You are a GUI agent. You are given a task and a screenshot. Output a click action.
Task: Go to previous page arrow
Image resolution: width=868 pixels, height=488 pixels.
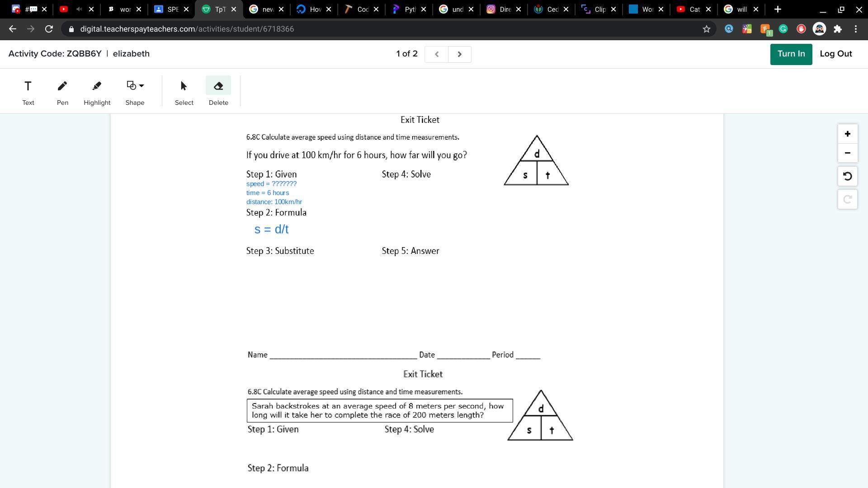[436, 54]
